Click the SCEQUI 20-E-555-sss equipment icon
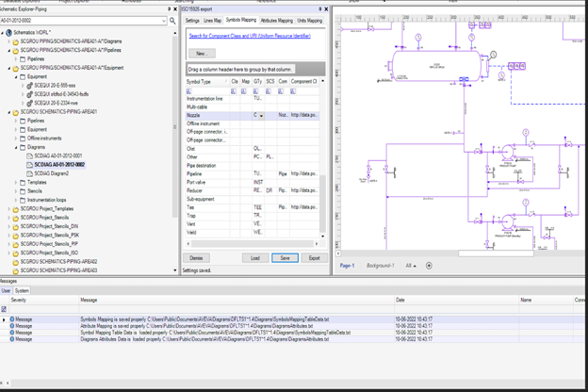Image resolution: width=588 pixels, height=392 pixels. click(x=29, y=86)
